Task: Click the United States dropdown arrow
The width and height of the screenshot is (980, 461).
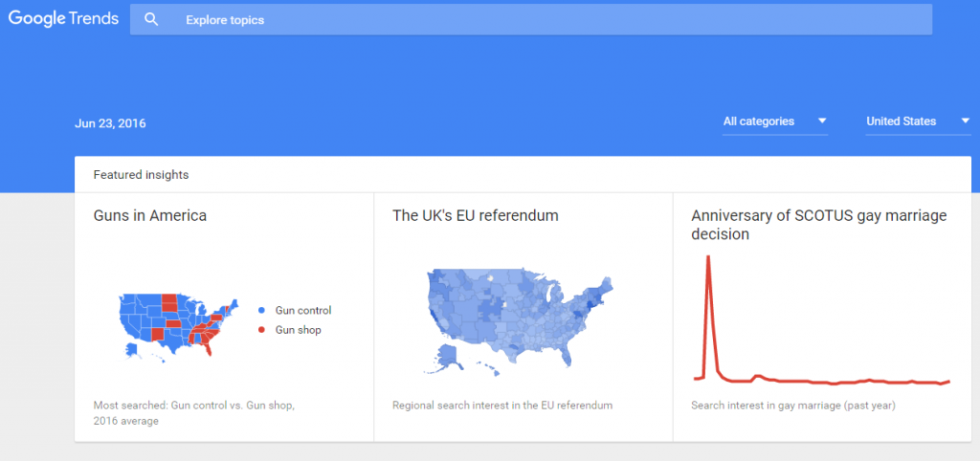Action: (966, 121)
